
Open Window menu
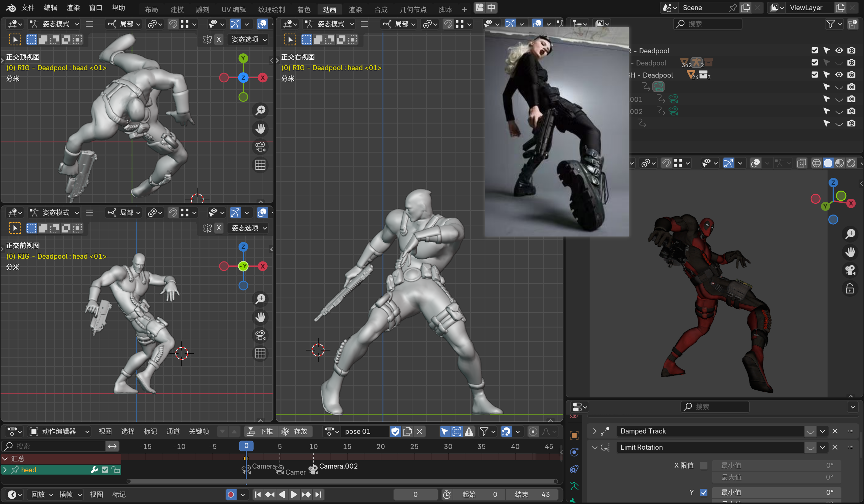[96, 7]
